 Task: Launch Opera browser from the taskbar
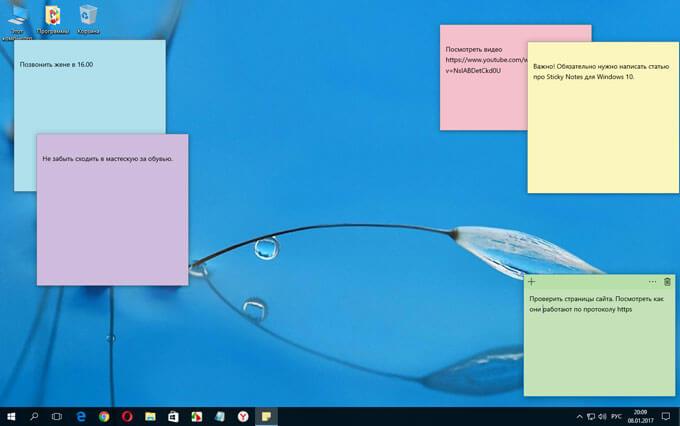[x=127, y=416]
